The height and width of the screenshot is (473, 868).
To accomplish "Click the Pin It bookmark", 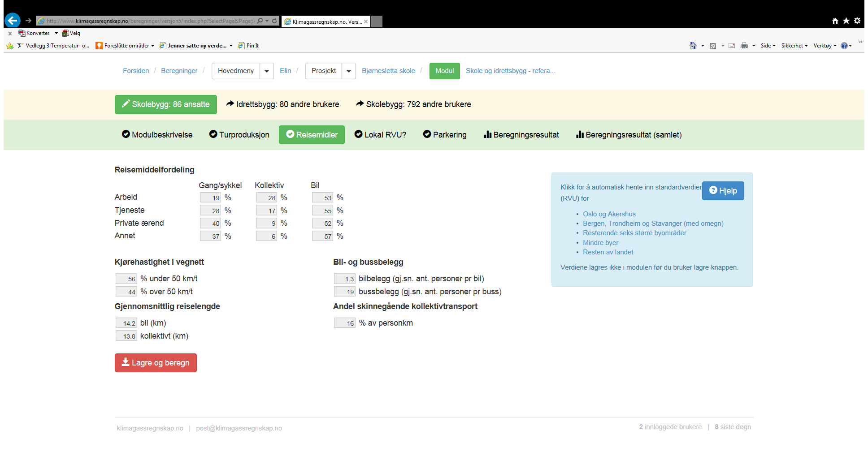I will tap(248, 46).
